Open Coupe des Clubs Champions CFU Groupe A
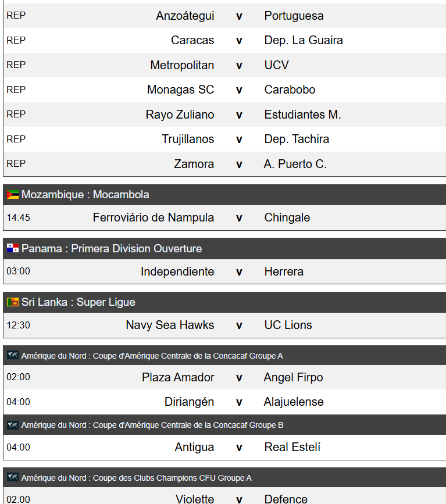Screen dimensions: 446x504 click(224, 478)
